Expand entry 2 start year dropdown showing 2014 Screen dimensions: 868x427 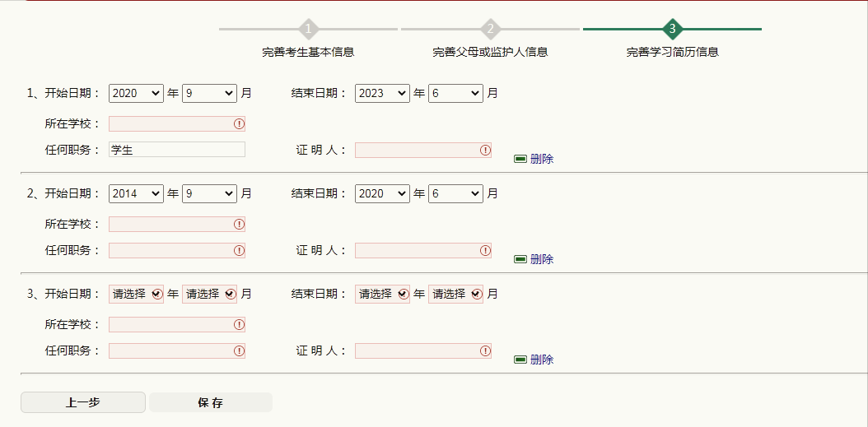tap(136, 194)
